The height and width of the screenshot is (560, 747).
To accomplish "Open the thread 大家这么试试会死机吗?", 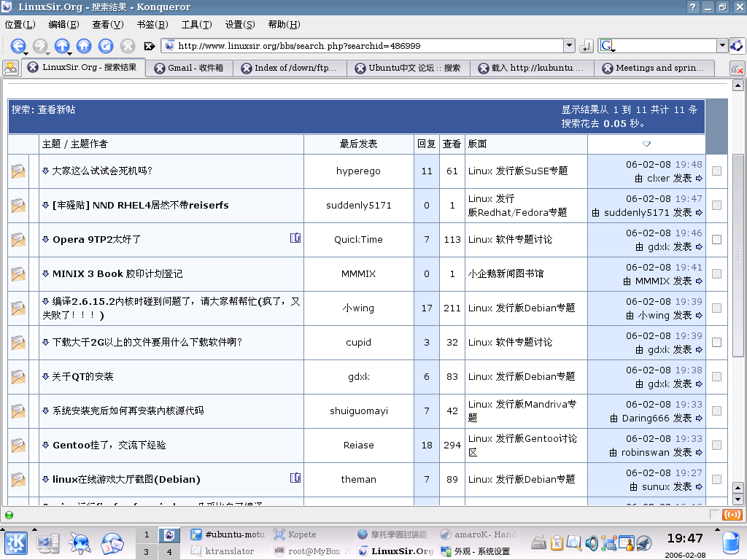I will [x=102, y=171].
